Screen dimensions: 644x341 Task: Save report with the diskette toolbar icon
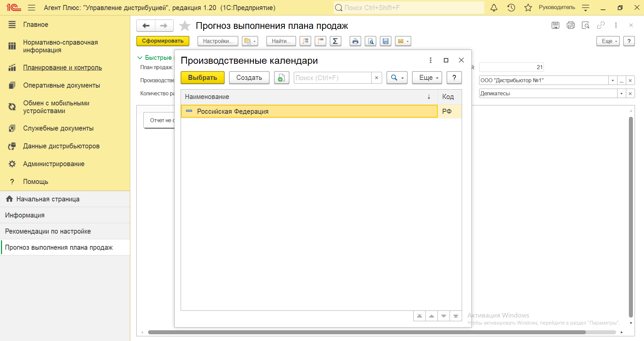(385, 41)
